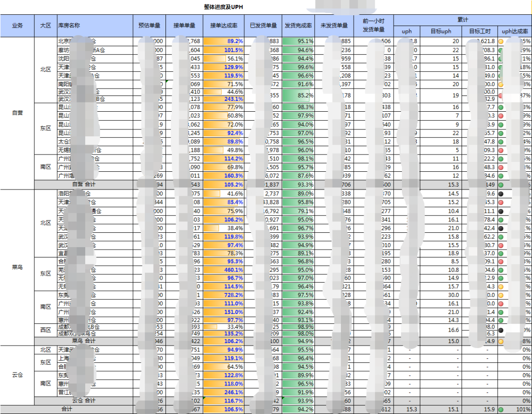Click the yellow status dot in first data row

tap(501, 41)
